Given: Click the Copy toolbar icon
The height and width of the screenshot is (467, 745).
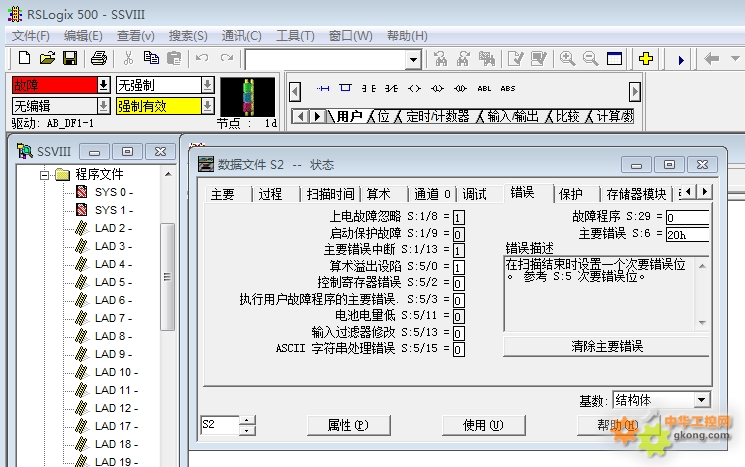Looking at the screenshot, I should 151,58.
